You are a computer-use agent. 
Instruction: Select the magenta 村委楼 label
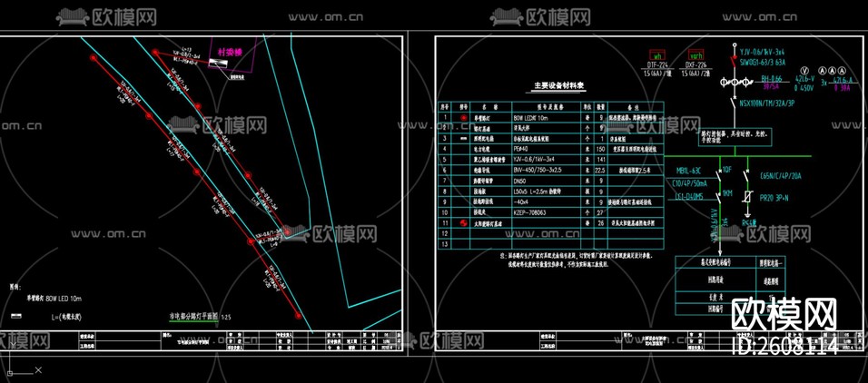coord(230,52)
